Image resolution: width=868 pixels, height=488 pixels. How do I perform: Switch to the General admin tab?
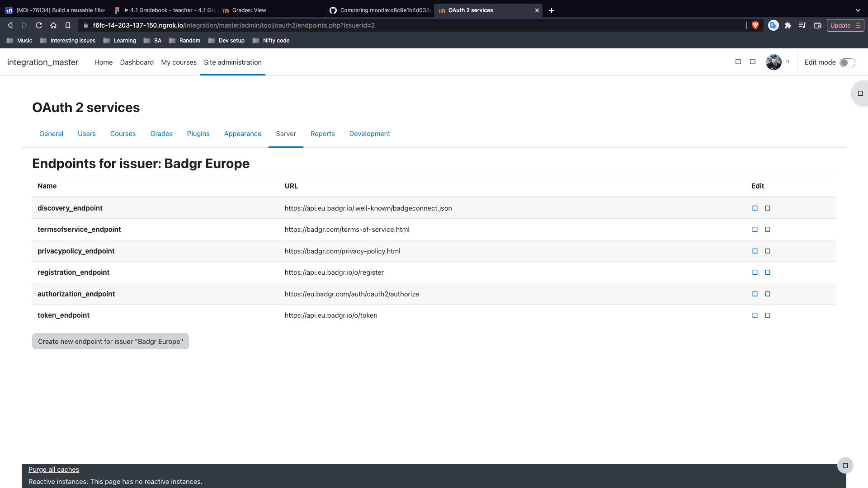[51, 134]
